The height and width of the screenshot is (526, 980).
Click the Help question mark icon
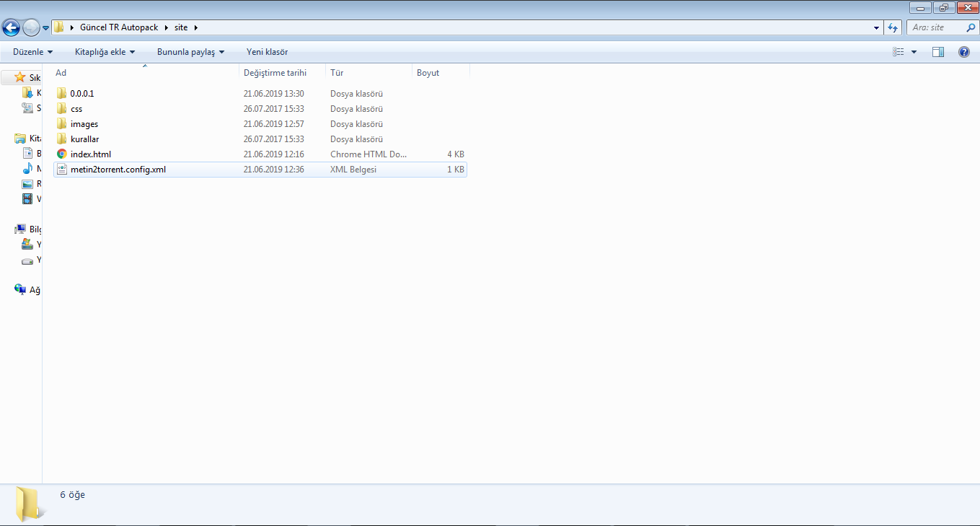(963, 52)
